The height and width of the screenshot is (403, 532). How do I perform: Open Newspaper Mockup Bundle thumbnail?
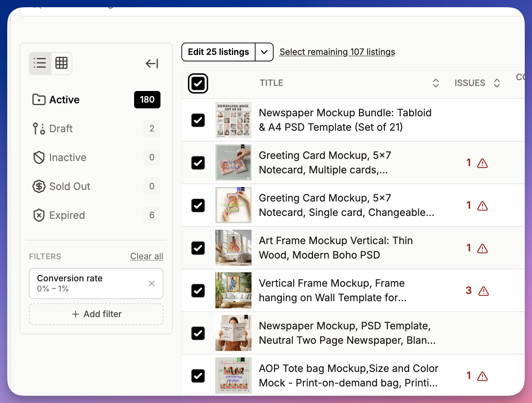[233, 120]
